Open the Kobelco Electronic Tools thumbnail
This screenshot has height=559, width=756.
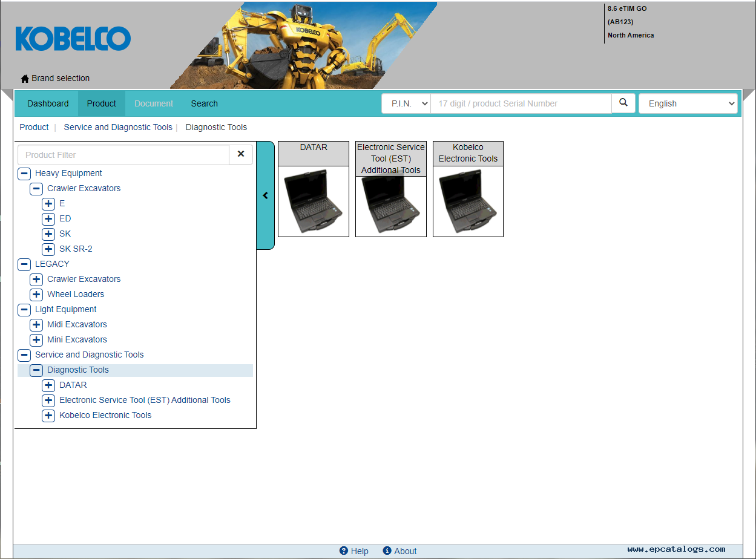click(468, 201)
